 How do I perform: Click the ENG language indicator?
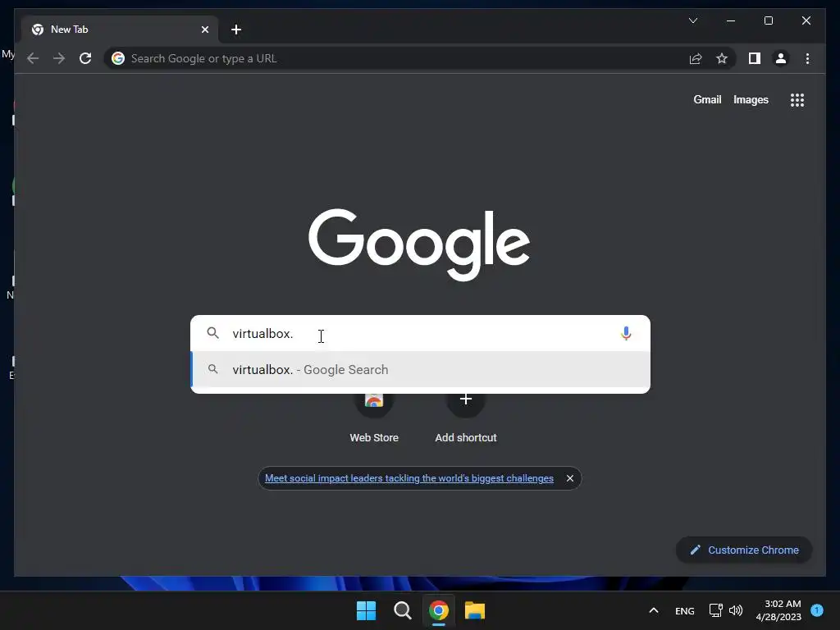point(685,610)
